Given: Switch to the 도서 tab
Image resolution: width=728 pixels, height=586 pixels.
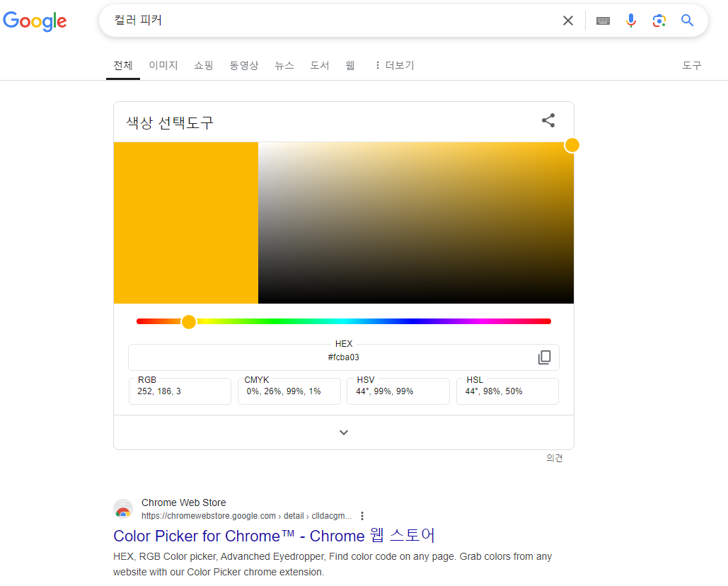Looking at the screenshot, I should point(320,66).
